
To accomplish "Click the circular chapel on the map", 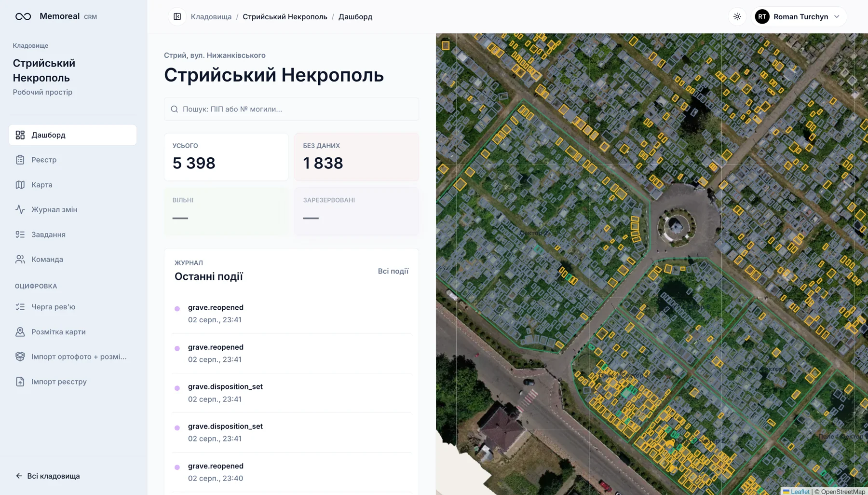I will click(677, 227).
